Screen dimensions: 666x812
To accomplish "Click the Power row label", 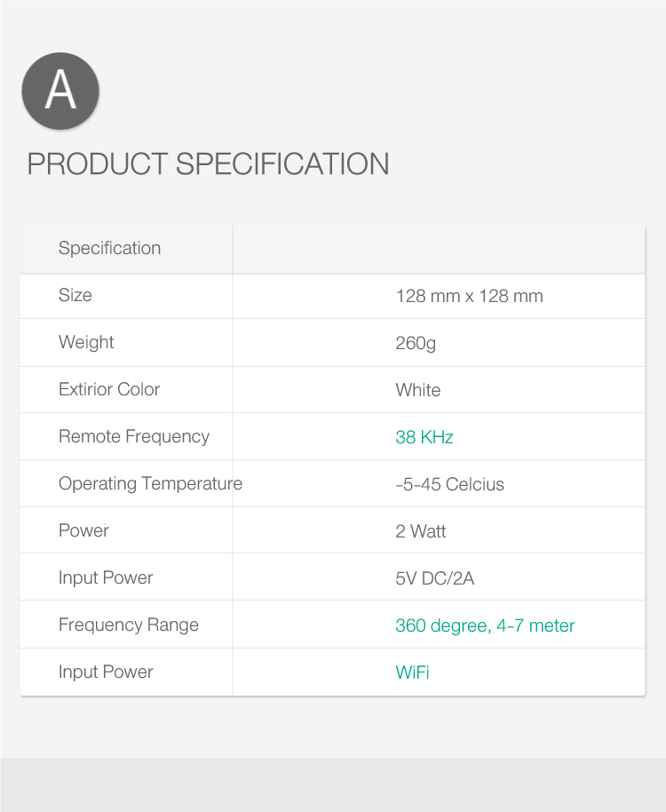I will click(x=83, y=530).
